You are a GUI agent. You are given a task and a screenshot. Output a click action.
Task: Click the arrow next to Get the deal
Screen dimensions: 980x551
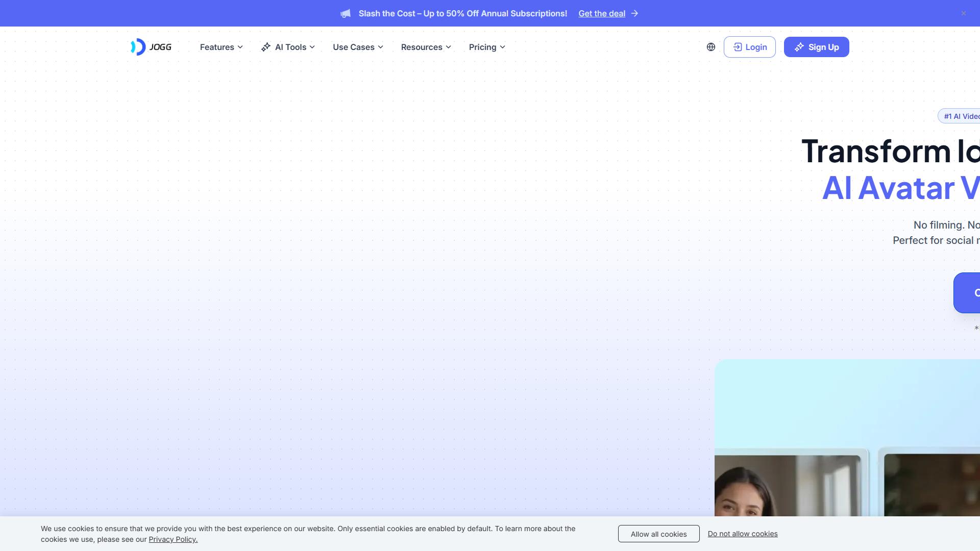tap(634, 14)
